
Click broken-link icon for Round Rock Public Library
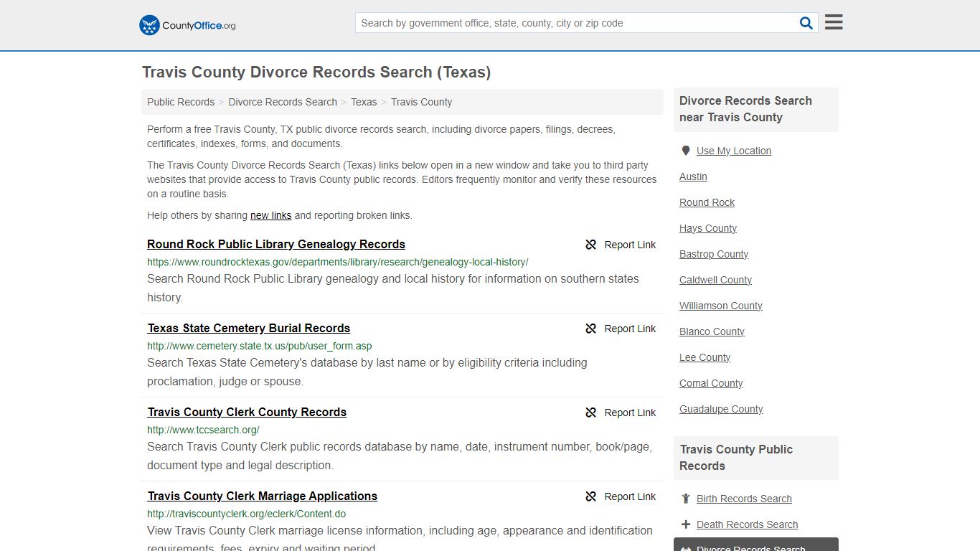tap(591, 245)
